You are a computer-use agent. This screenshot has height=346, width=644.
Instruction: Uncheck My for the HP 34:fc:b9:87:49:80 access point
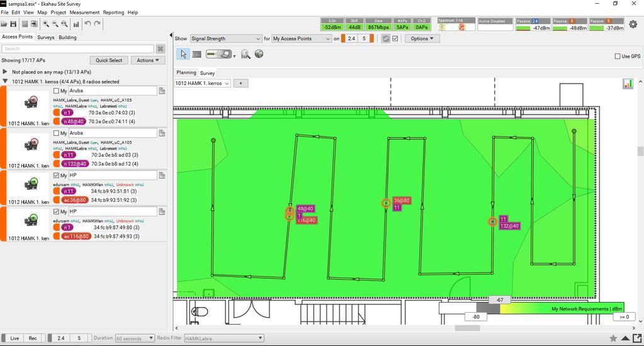tap(56, 211)
